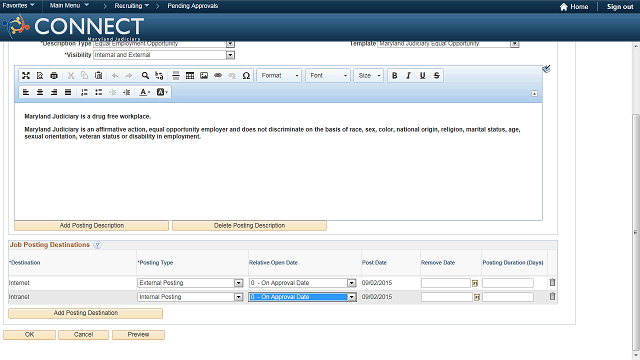640x360 pixels.
Task: Click Internet row Remove Date field
Action: coord(446,283)
